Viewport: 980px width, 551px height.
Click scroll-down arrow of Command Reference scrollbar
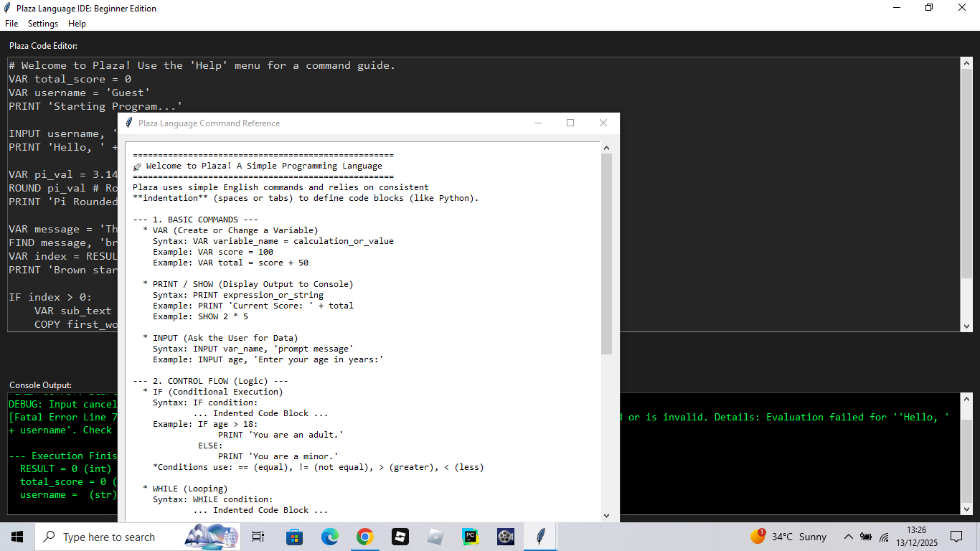tap(606, 515)
